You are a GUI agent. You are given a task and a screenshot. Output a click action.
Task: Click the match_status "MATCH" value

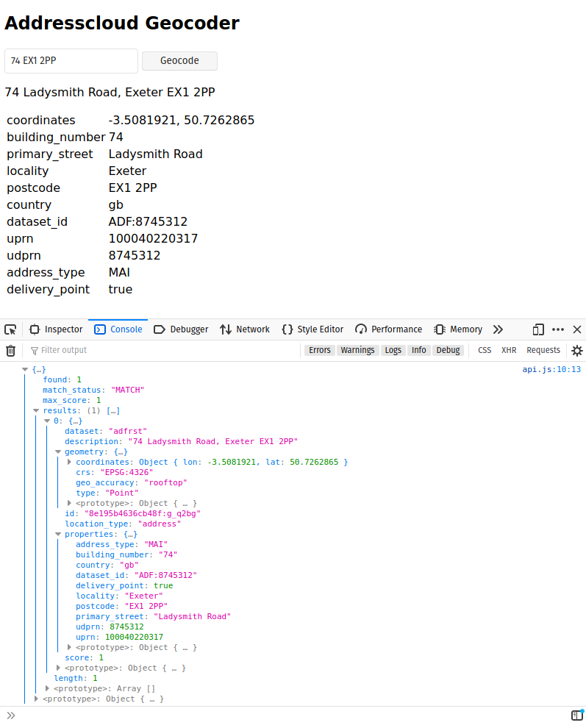[128, 390]
